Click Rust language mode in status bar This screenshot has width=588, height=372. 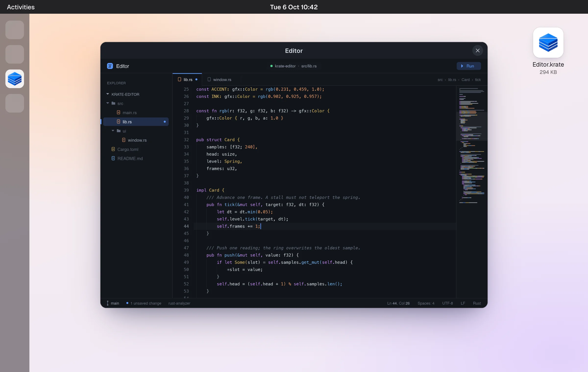pos(477,303)
